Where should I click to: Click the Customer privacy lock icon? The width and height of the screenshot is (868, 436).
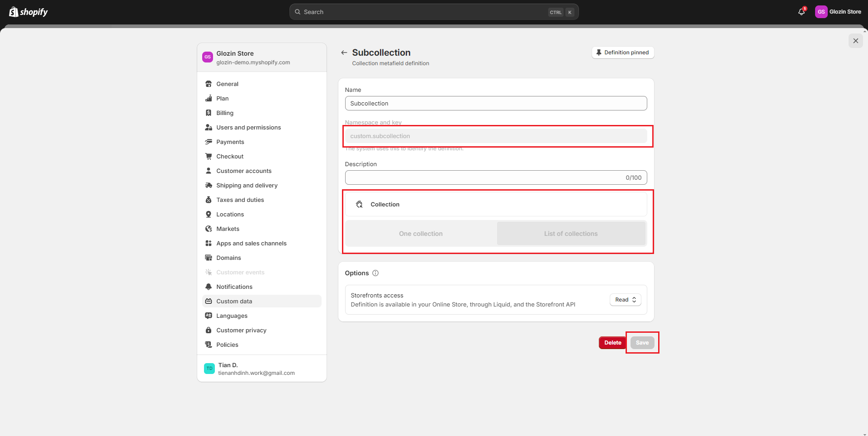tap(209, 330)
